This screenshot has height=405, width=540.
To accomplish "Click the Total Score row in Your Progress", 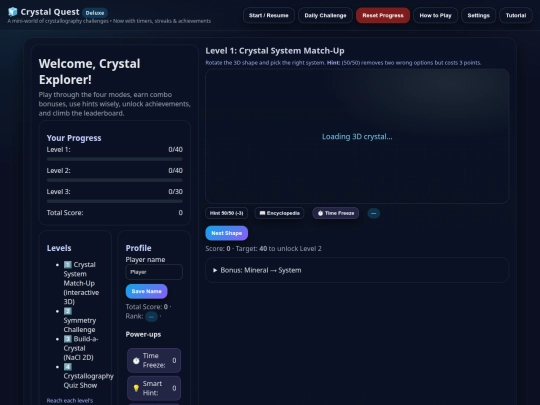I will (115, 213).
